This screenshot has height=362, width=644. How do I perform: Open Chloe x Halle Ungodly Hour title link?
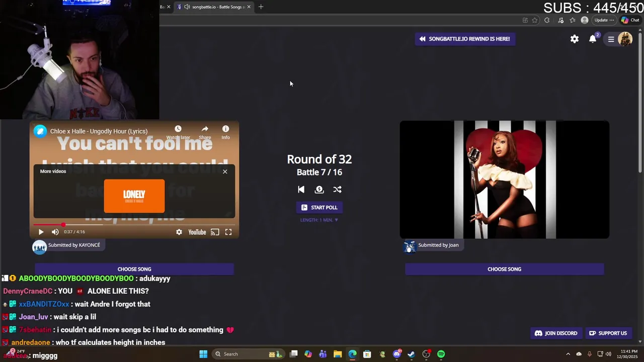(x=99, y=131)
